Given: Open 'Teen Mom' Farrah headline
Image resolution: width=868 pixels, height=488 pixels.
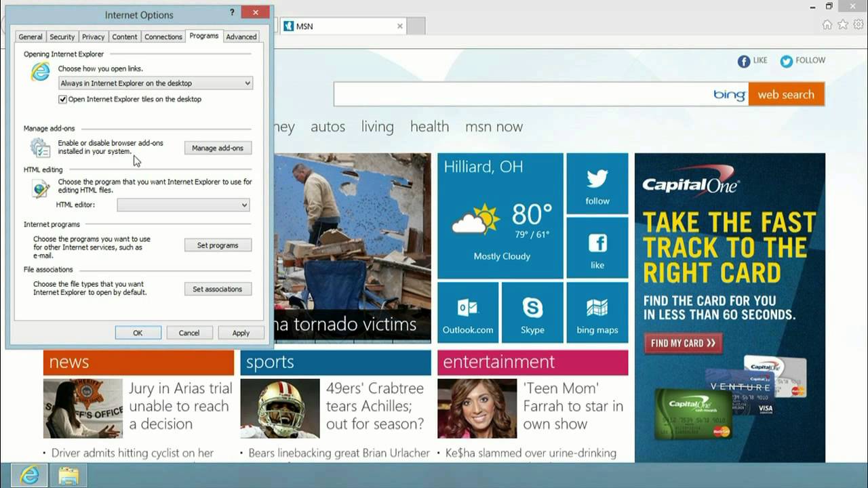Looking at the screenshot, I should tap(573, 406).
